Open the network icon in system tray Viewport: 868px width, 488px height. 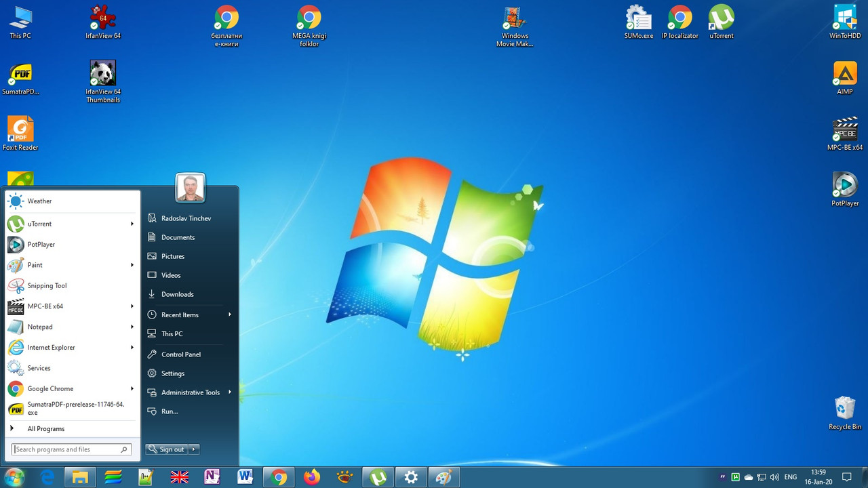tap(762, 477)
